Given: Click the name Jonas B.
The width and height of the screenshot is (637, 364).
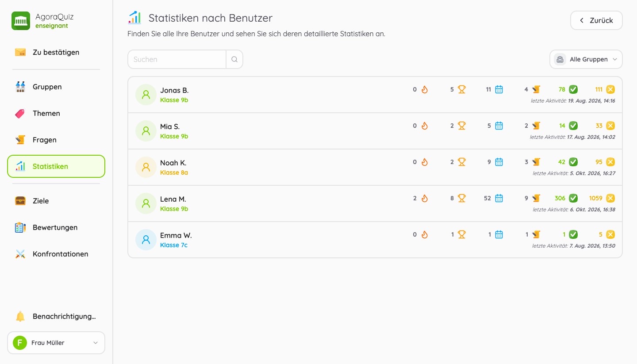Looking at the screenshot, I should coord(174,90).
